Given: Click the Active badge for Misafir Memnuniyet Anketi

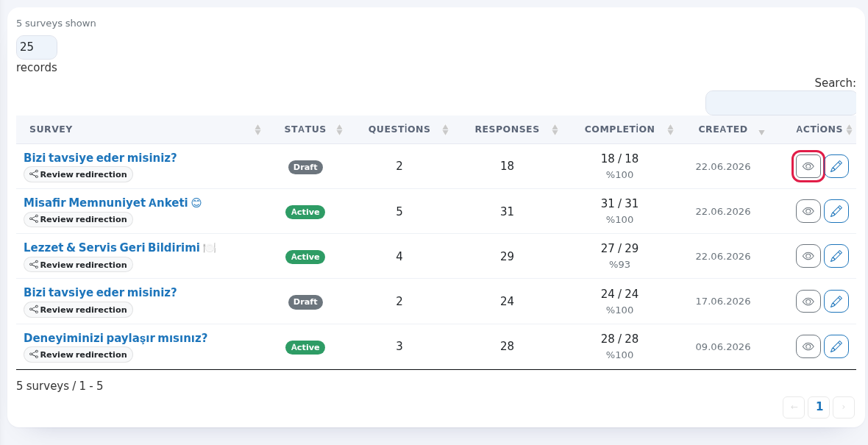Looking at the screenshot, I should (x=305, y=212).
